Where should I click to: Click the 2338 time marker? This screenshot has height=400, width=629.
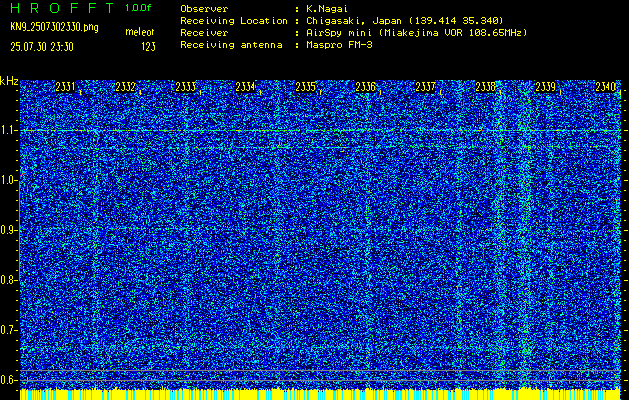coord(485,86)
